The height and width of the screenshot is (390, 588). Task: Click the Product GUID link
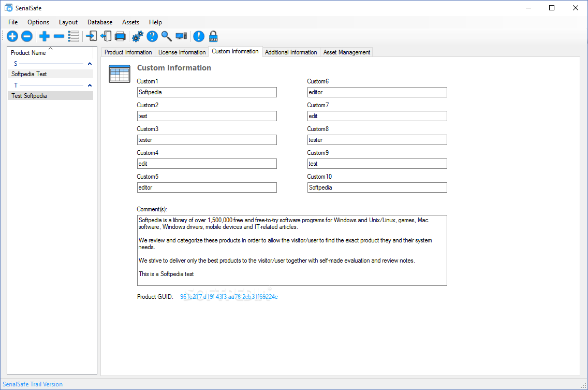click(x=229, y=297)
